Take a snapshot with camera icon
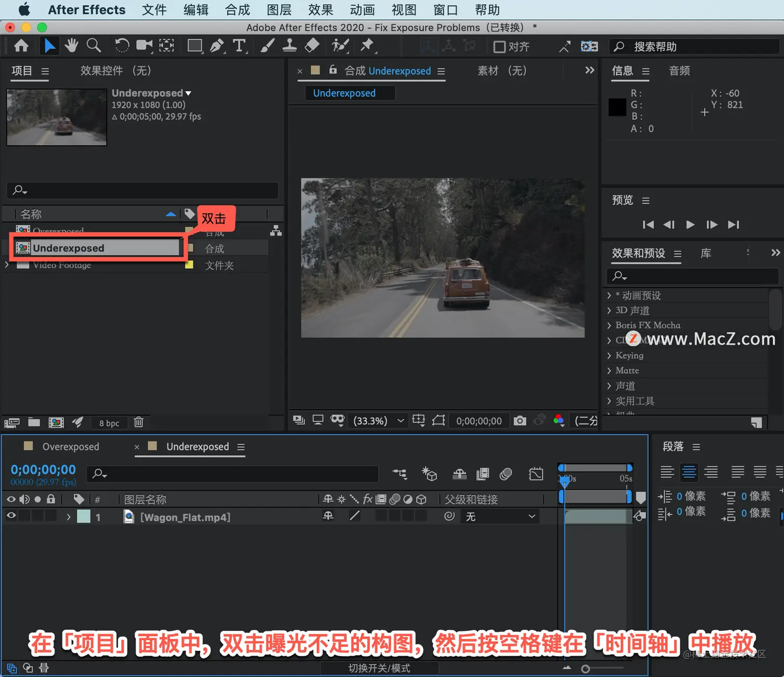This screenshot has width=784, height=677. click(520, 421)
